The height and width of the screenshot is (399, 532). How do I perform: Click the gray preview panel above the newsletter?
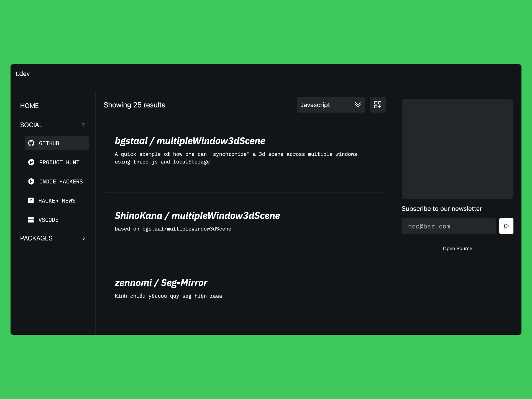coord(457,149)
